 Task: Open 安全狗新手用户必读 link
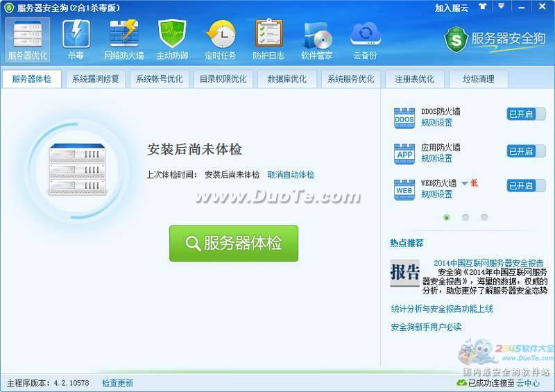tap(426, 327)
